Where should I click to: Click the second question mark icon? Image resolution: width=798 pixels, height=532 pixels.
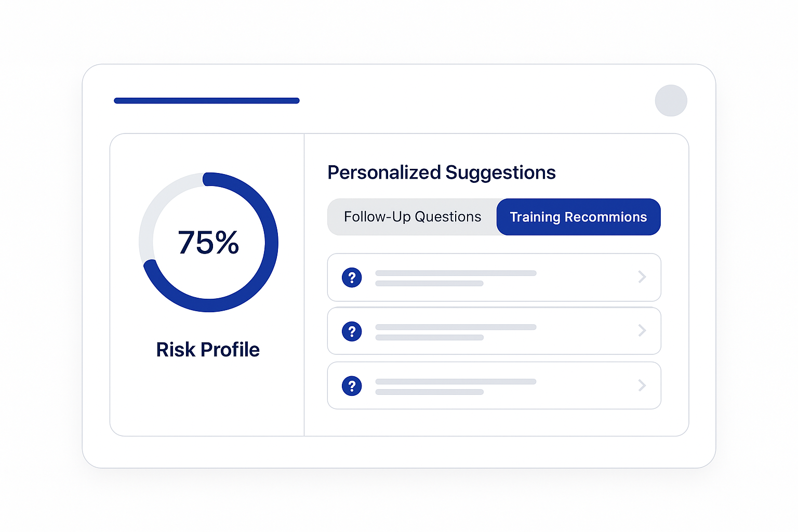coord(352,331)
